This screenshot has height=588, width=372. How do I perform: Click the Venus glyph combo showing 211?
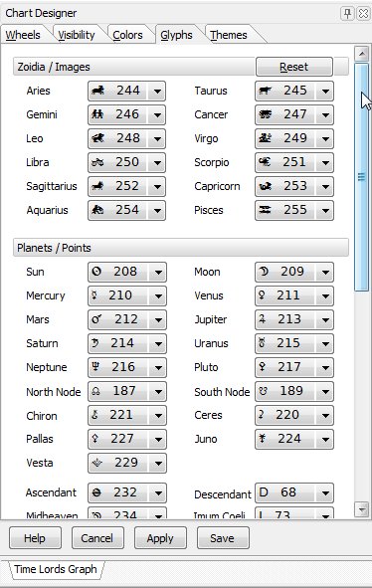tap(294, 295)
